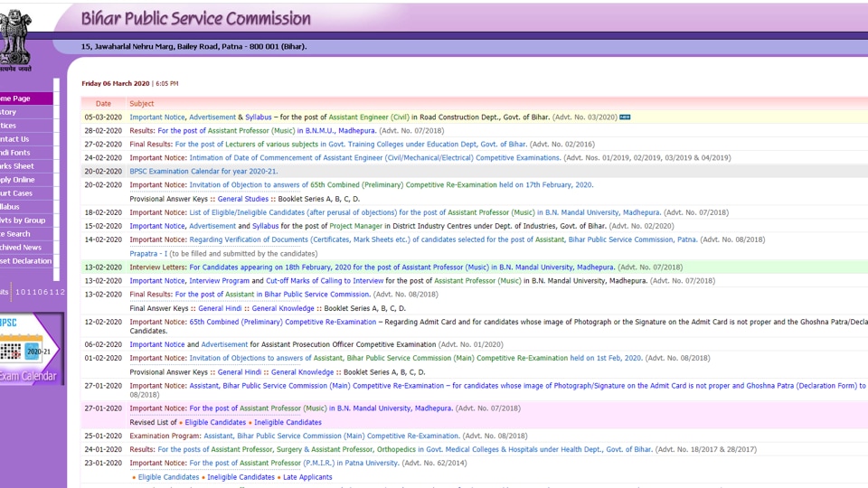Open the Interview Program link
Viewport: 868px width, 488px height.
219,281
